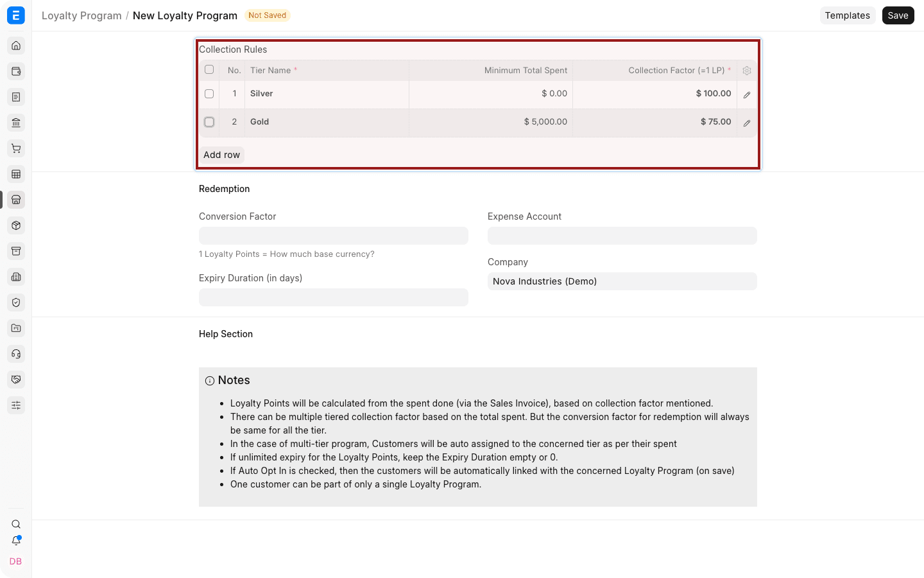Viewport: 924px width, 578px height.
Task: Open the DB user avatar
Action: (16, 561)
